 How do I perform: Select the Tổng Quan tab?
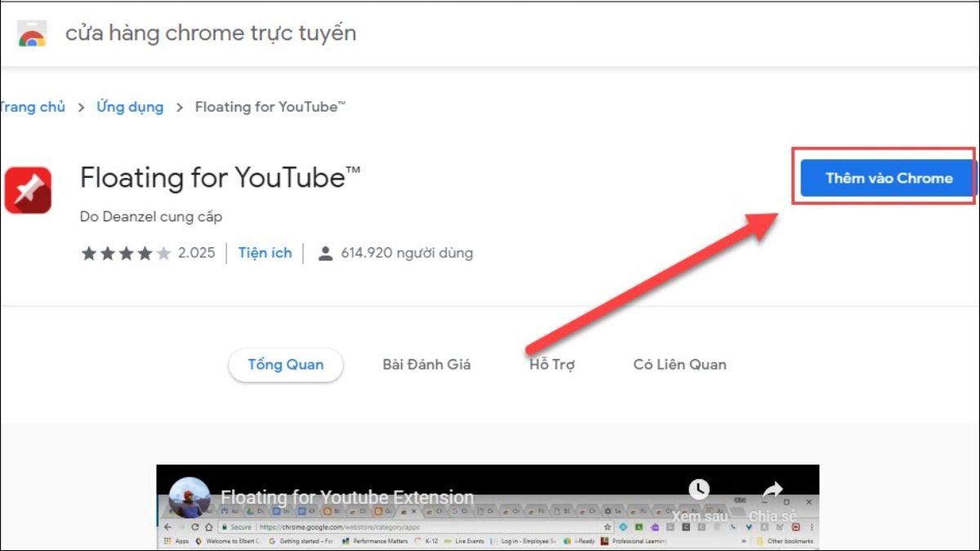pos(286,365)
